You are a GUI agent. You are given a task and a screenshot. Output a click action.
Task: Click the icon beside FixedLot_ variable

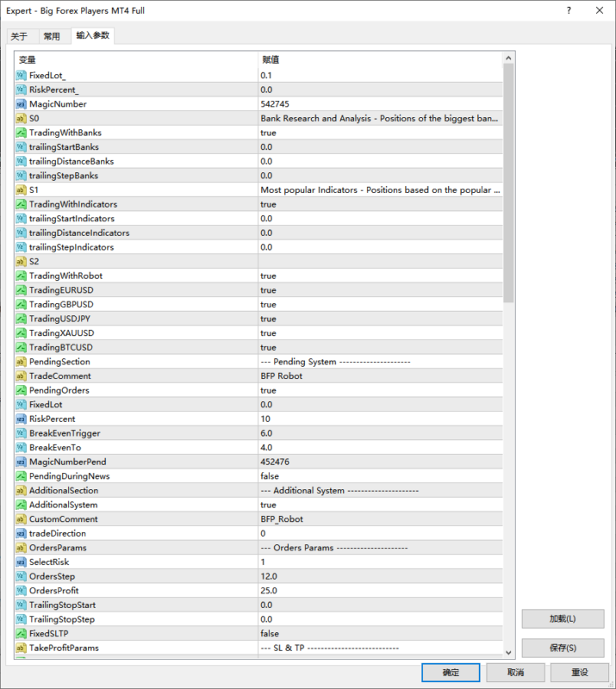click(x=22, y=75)
